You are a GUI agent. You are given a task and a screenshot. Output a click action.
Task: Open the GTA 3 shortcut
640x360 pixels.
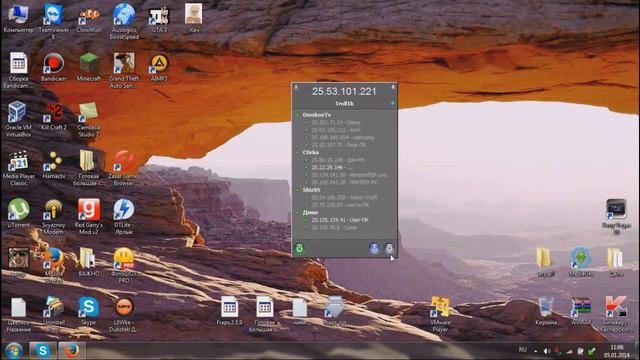coord(159,19)
